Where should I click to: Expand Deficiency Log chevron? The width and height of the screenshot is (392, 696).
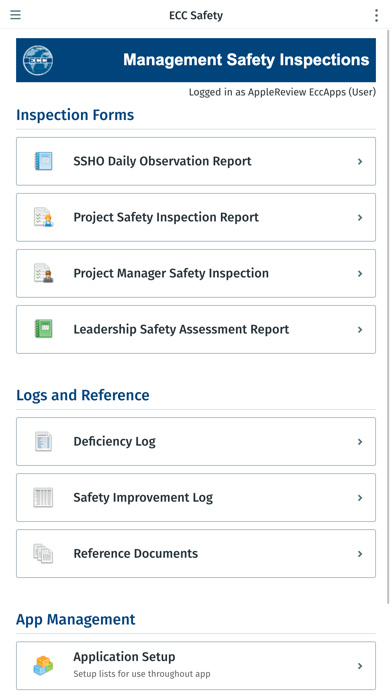click(x=360, y=442)
